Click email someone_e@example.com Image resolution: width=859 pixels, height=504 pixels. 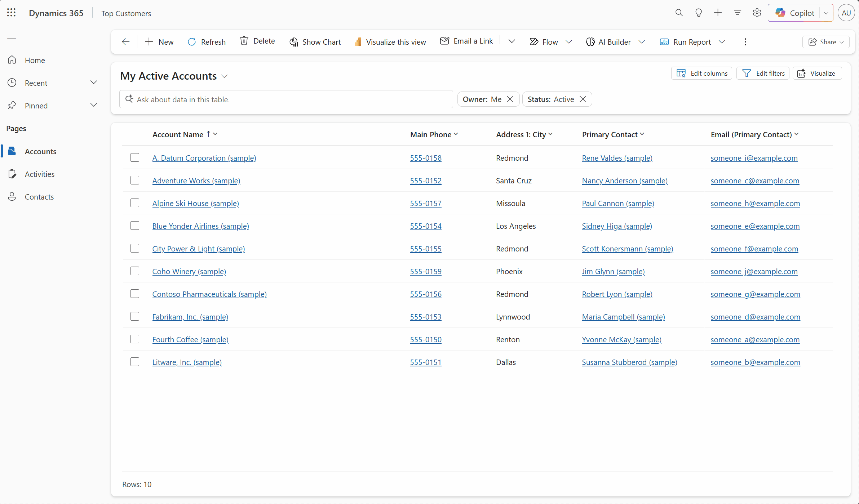pos(755,226)
